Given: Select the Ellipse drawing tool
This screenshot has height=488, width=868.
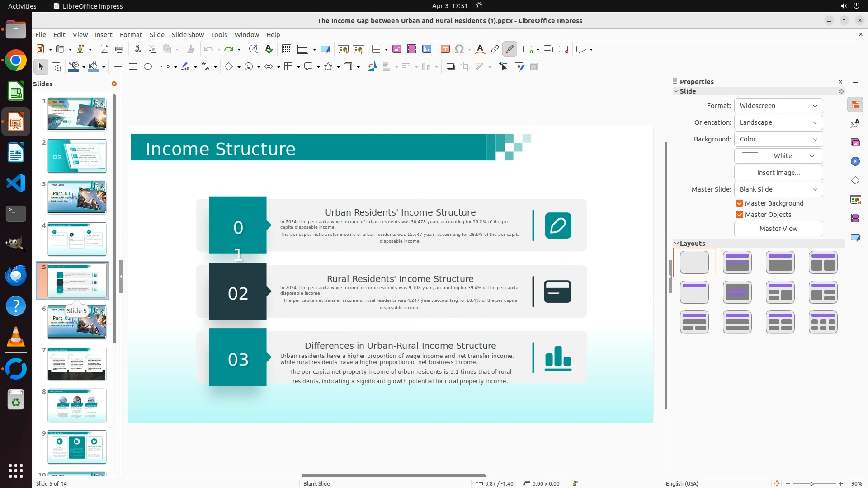Looking at the screenshot, I should [x=148, y=67].
